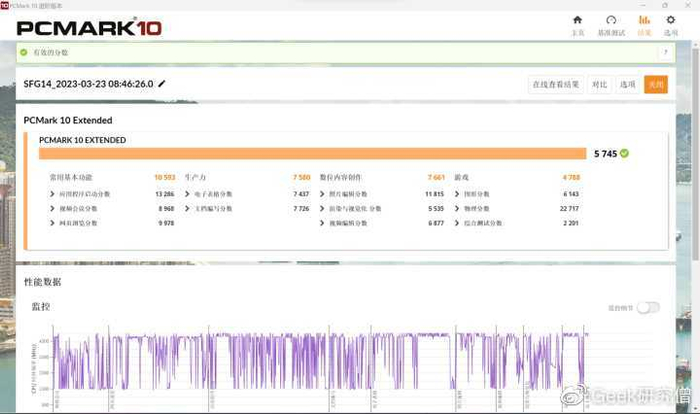Click the Compare (对比) button
Viewport: 700px width, 414px height.
[x=599, y=84]
